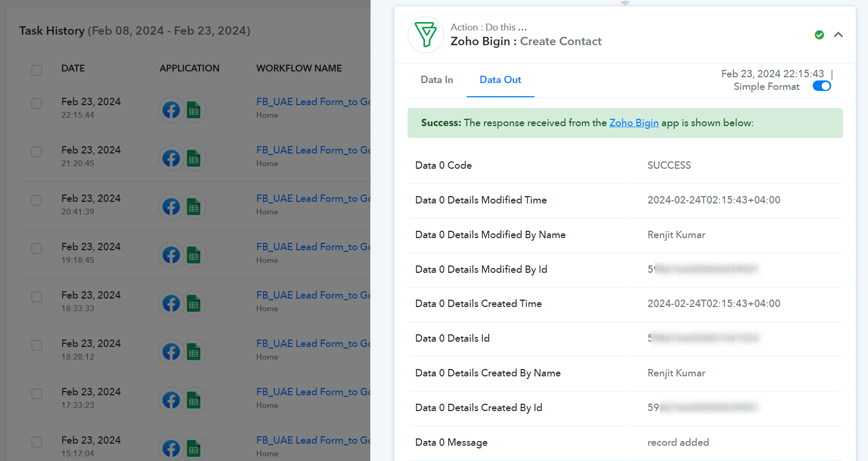Click the 'Data 0 Details Modified By Id' label

[481, 270]
